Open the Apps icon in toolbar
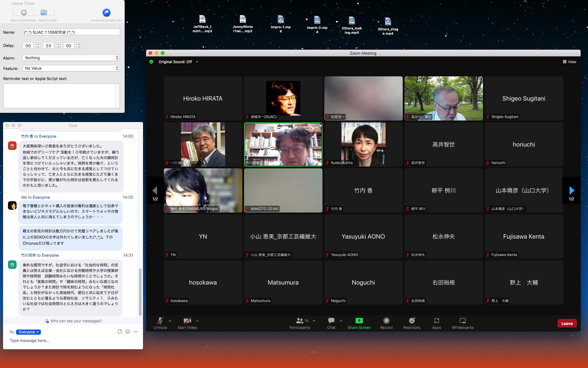The height and width of the screenshot is (368, 588). (436, 320)
